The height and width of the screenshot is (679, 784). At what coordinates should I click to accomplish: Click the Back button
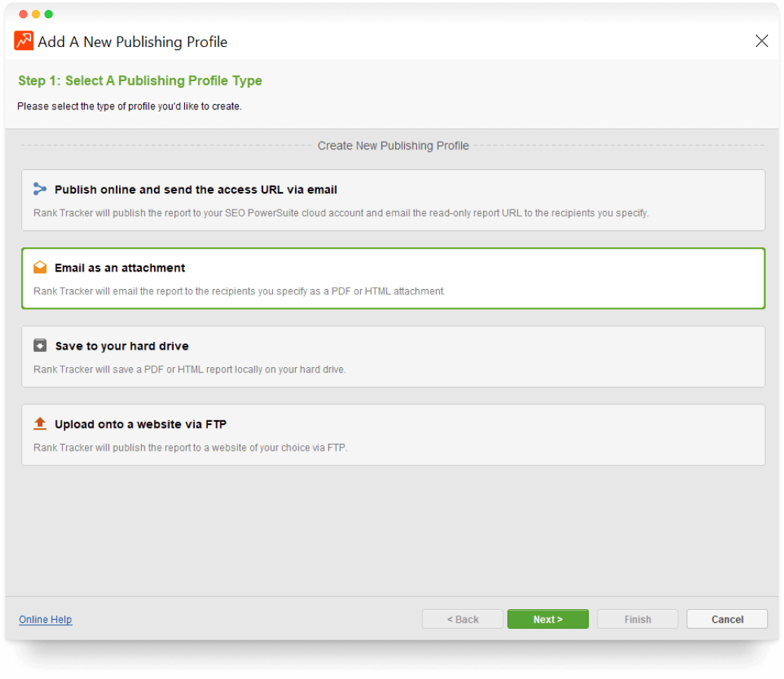463,619
